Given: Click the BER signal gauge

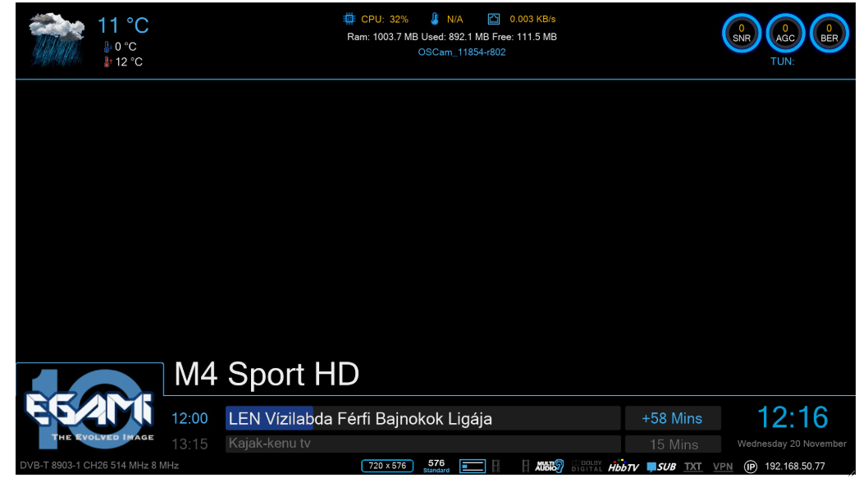Looking at the screenshot, I should click(x=829, y=33).
